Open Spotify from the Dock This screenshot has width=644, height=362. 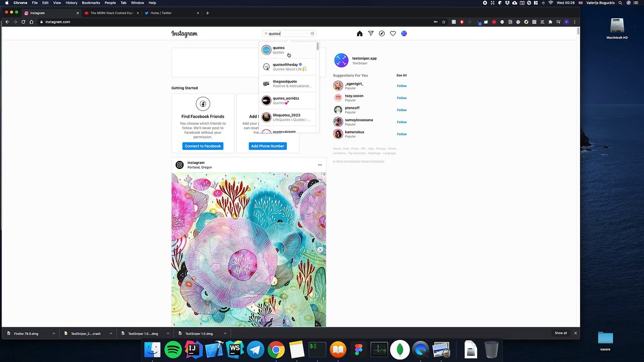tap(173, 349)
